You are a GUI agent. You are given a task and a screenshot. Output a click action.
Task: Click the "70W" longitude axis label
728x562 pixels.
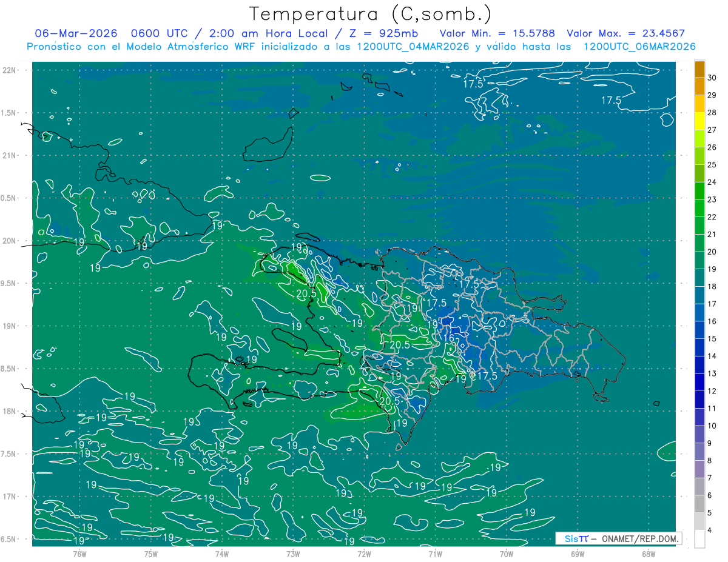point(506,554)
